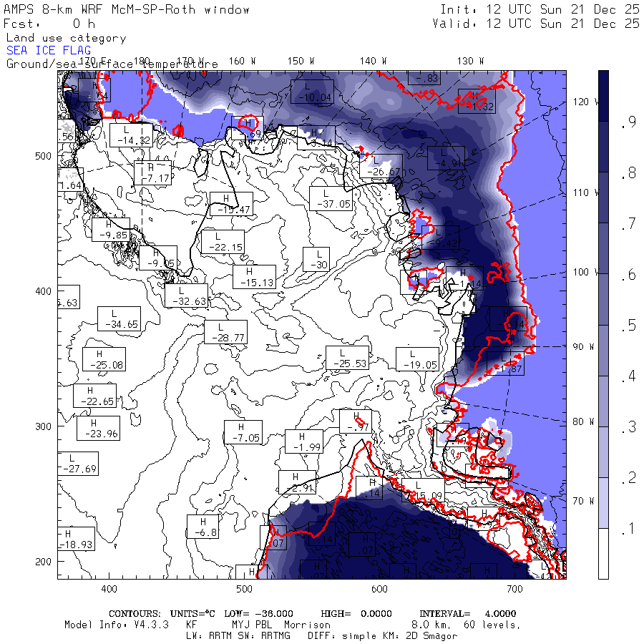Click the 'H -23.96' temperature maximum box
Screen dimensions: 644x644
[99, 428]
